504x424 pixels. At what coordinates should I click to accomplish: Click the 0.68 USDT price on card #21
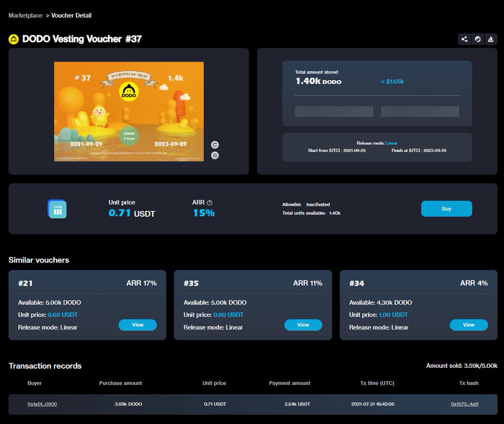click(x=63, y=315)
